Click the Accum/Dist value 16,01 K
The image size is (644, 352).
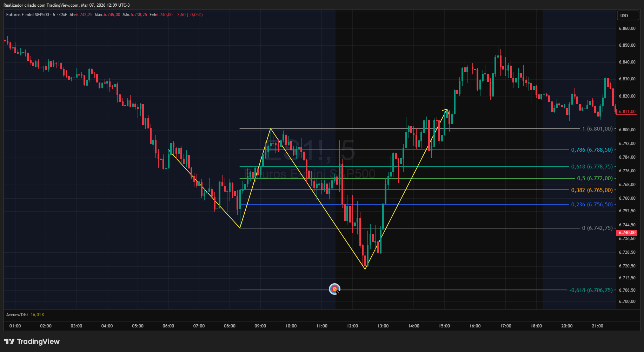coord(38,315)
